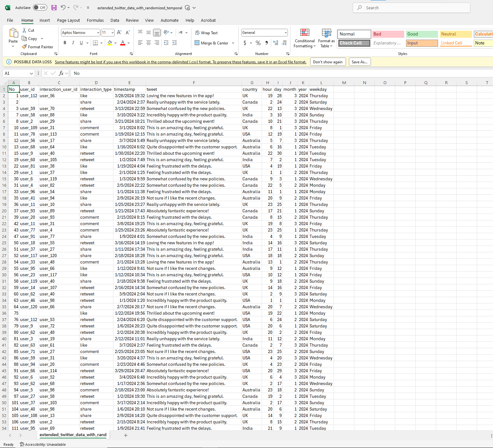Expand the Format as Table gallery
Viewport: 493px width, 448px height.
(326, 38)
